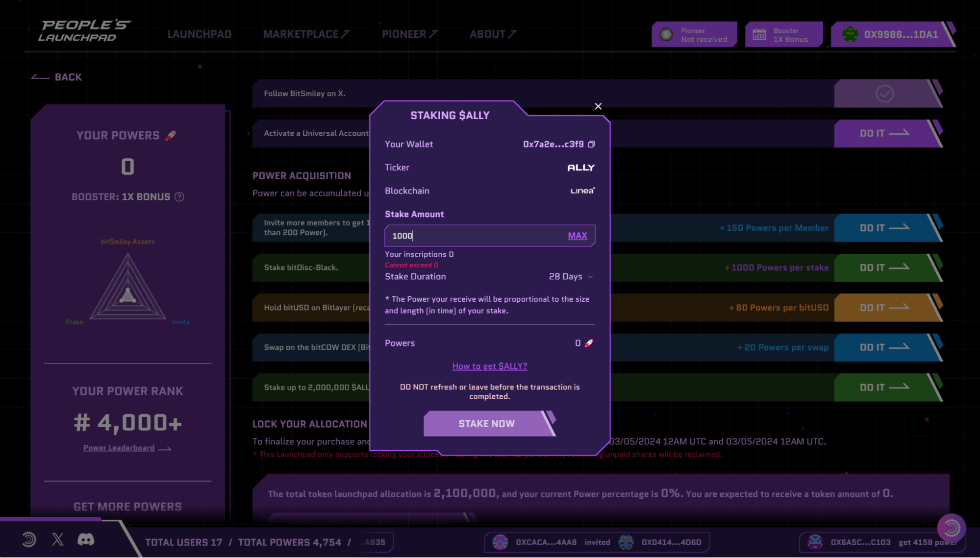
Task: Open the Discord icon in footer
Action: [x=86, y=539]
